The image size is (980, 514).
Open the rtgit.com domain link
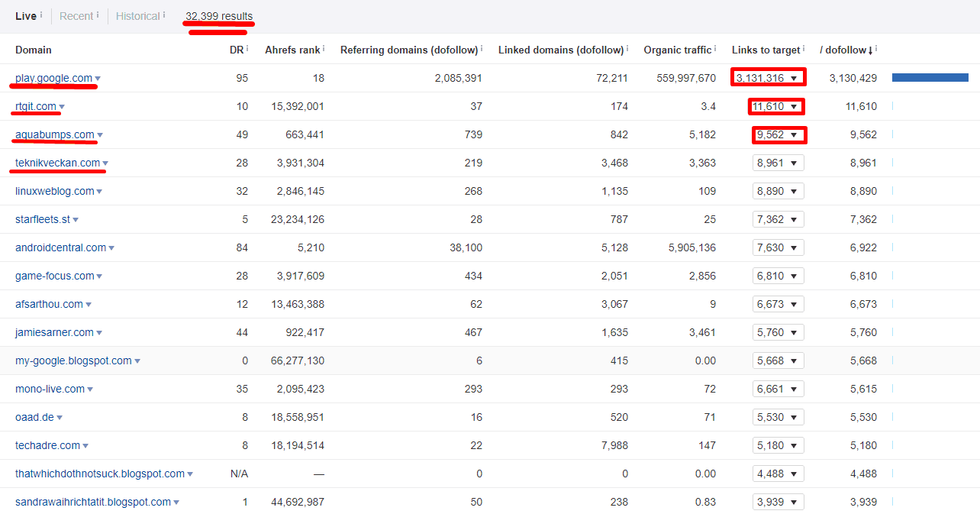[36, 106]
